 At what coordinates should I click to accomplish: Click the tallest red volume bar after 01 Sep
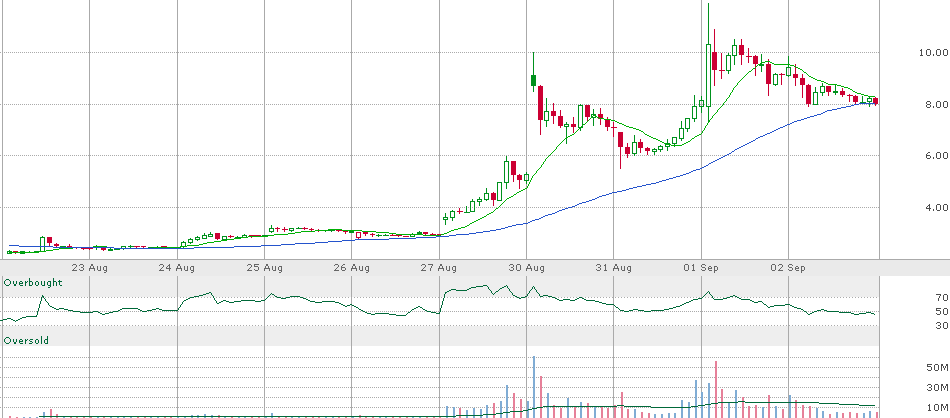(716, 389)
